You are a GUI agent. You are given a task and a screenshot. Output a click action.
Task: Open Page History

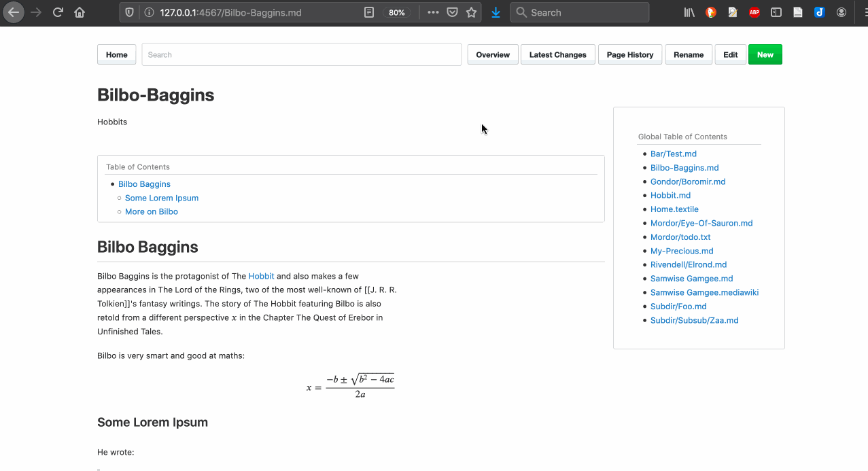[630, 55]
